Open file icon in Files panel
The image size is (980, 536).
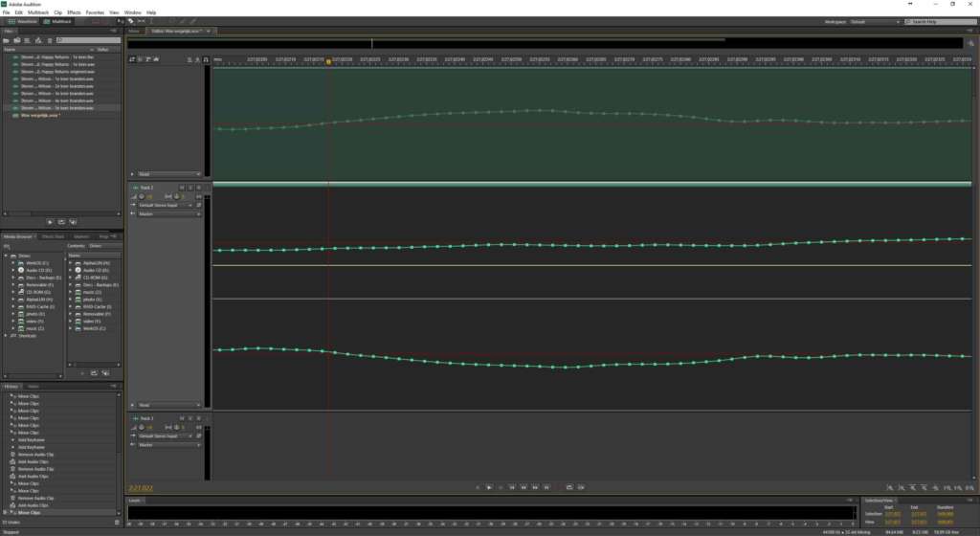pos(7,40)
